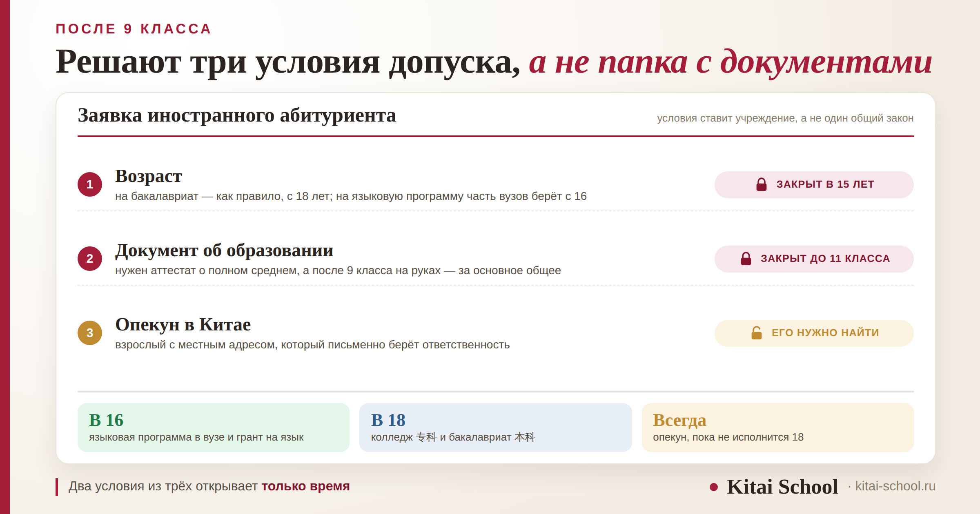Click the «Документ об образовании» heading

[224, 250]
